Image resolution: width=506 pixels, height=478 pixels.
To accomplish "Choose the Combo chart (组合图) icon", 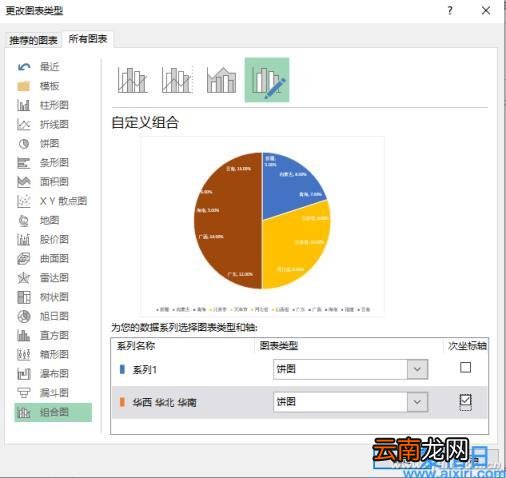I will [24, 413].
